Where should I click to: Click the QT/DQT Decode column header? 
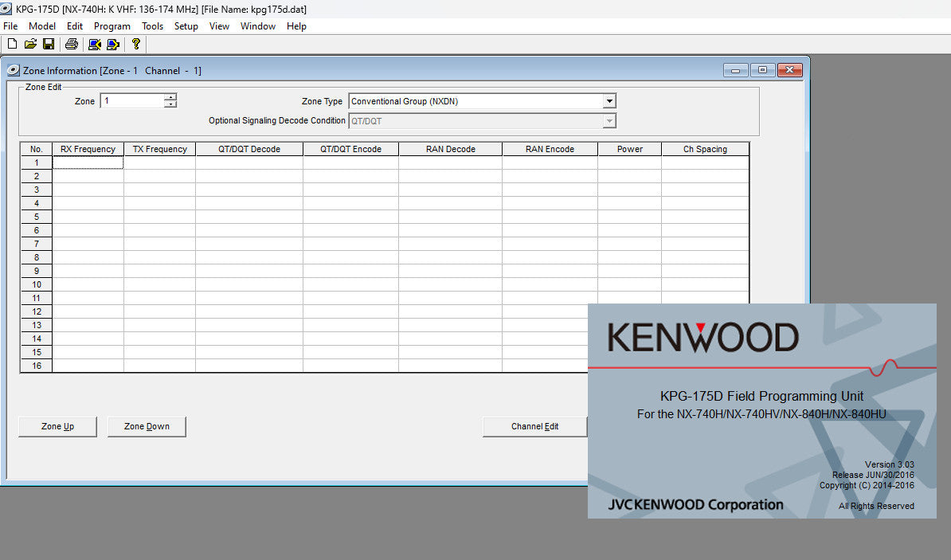[249, 149]
